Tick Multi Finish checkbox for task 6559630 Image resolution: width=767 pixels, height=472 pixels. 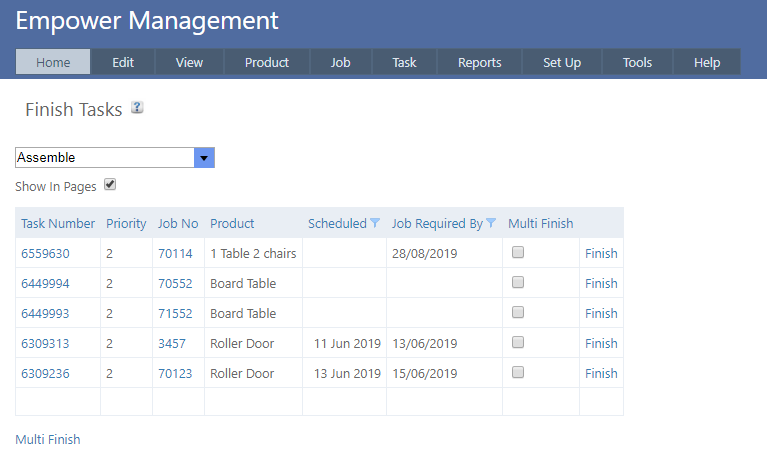(x=518, y=253)
